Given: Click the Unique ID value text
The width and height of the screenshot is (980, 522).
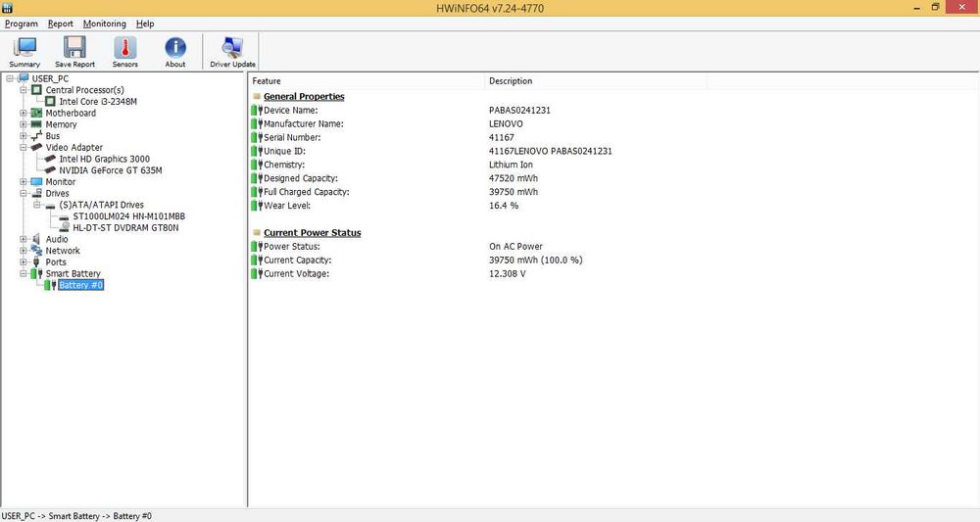Looking at the screenshot, I should pyautogui.click(x=551, y=151).
